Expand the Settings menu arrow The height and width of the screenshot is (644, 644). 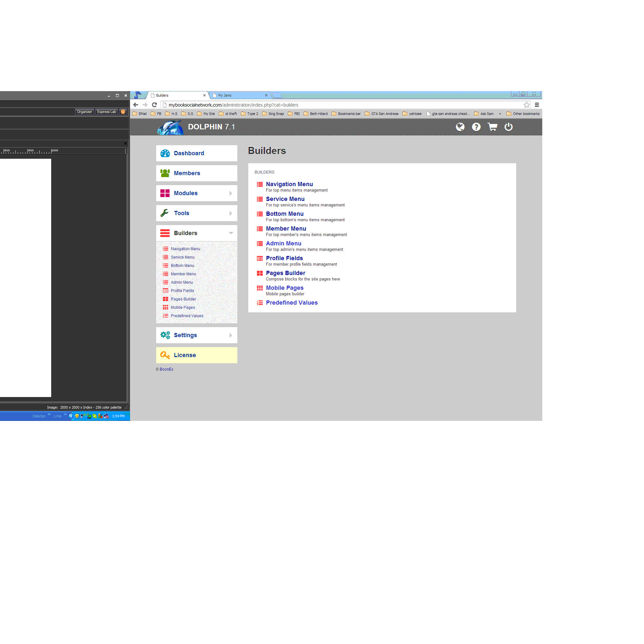(231, 335)
